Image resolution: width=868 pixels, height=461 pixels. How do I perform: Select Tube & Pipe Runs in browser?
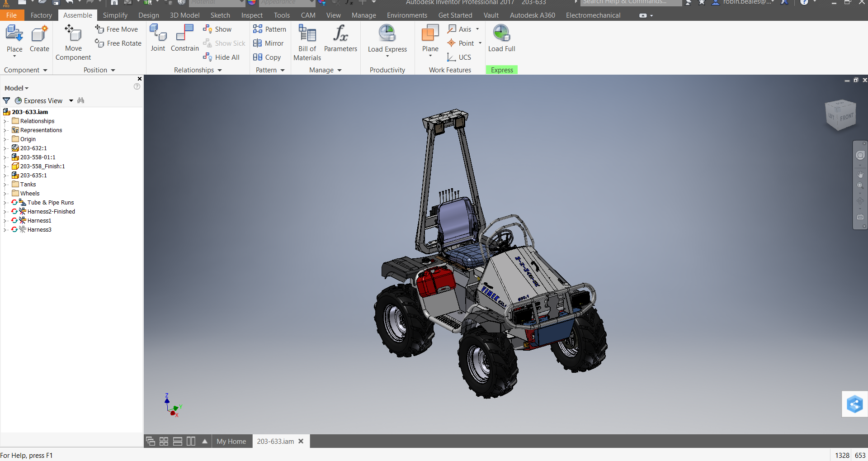pos(50,203)
